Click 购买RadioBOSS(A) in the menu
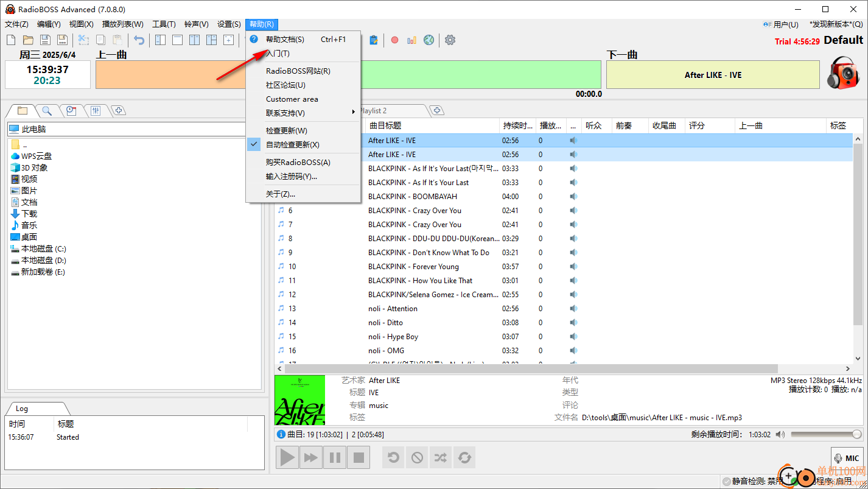 point(303,163)
